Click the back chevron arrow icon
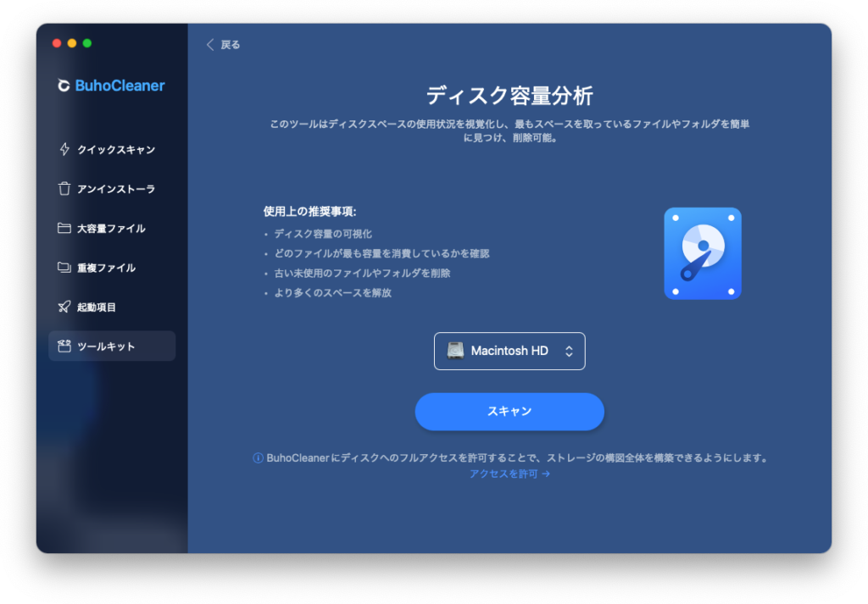 pos(210,45)
